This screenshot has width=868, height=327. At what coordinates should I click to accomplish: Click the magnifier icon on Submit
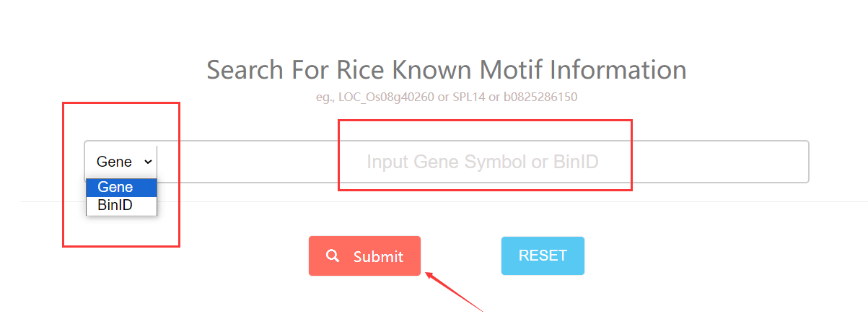tap(333, 256)
